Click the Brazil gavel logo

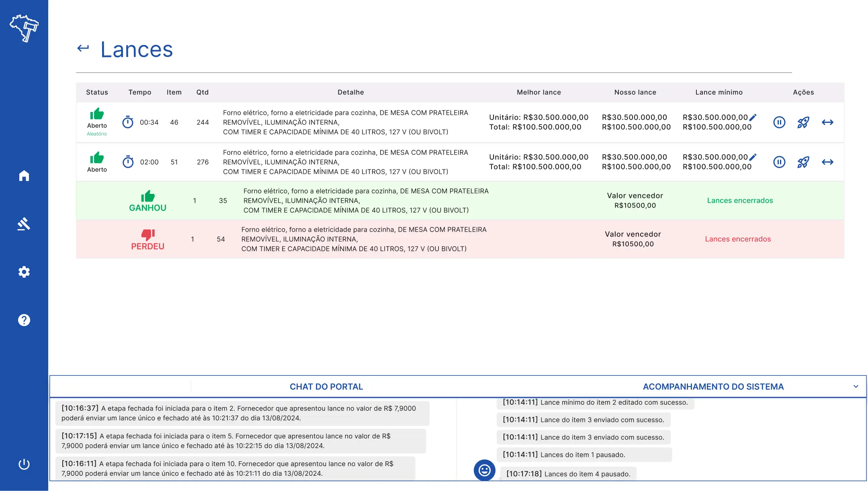[x=24, y=28]
